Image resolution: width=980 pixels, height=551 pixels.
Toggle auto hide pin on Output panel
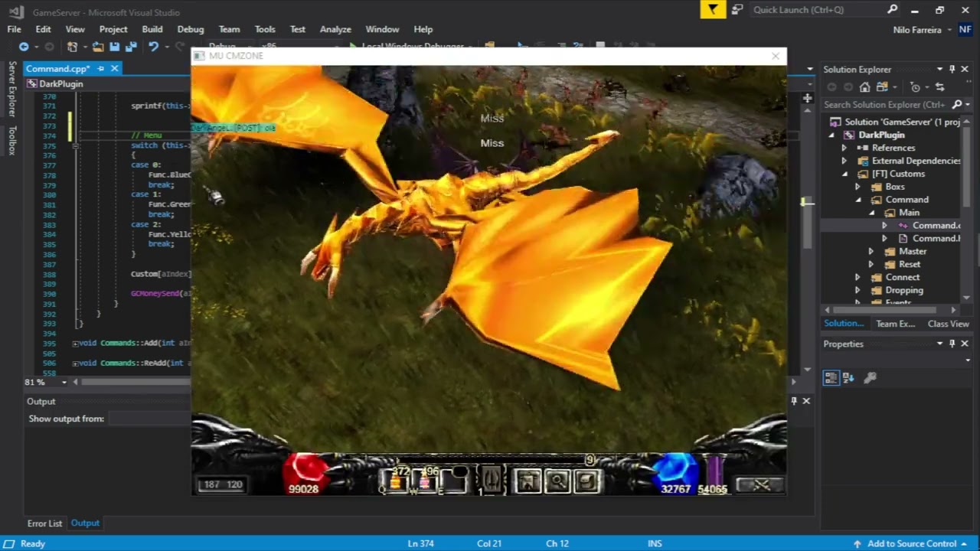794,400
